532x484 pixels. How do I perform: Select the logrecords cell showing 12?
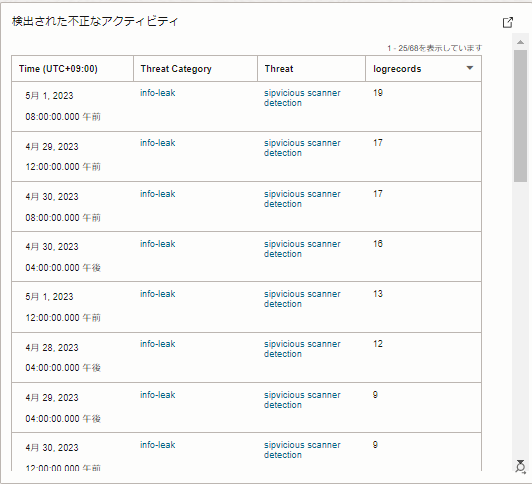423,357
